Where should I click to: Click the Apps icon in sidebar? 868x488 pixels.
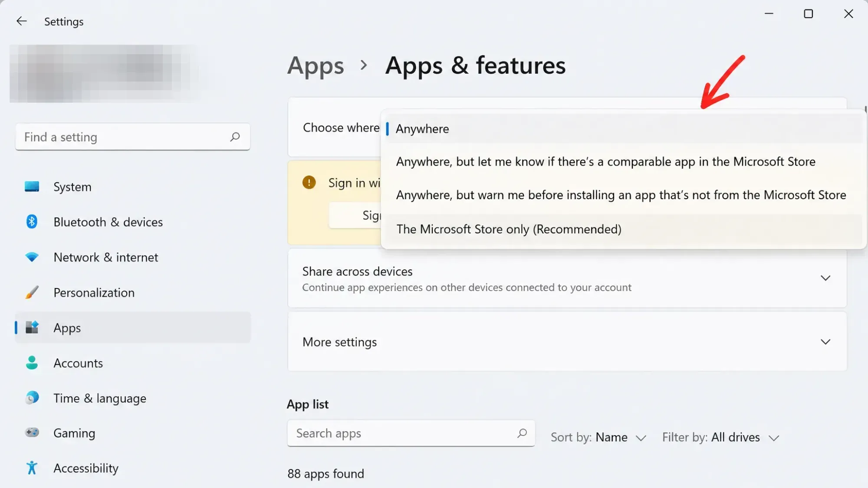point(32,328)
